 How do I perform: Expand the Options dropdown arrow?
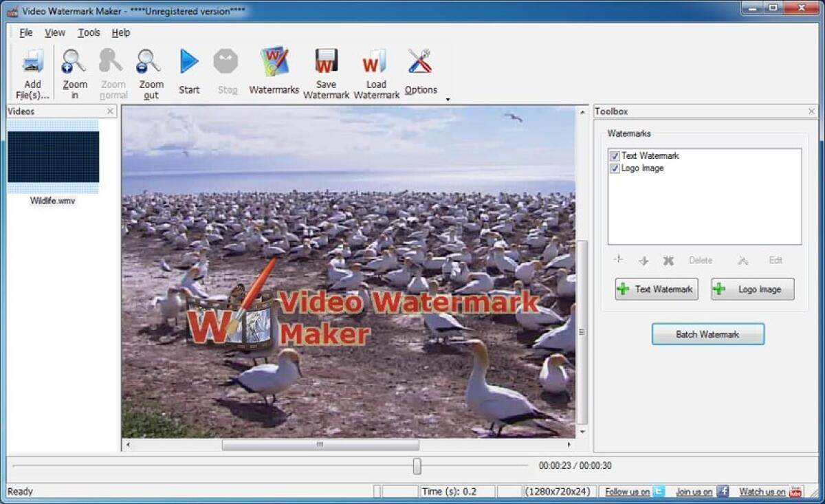448,100
